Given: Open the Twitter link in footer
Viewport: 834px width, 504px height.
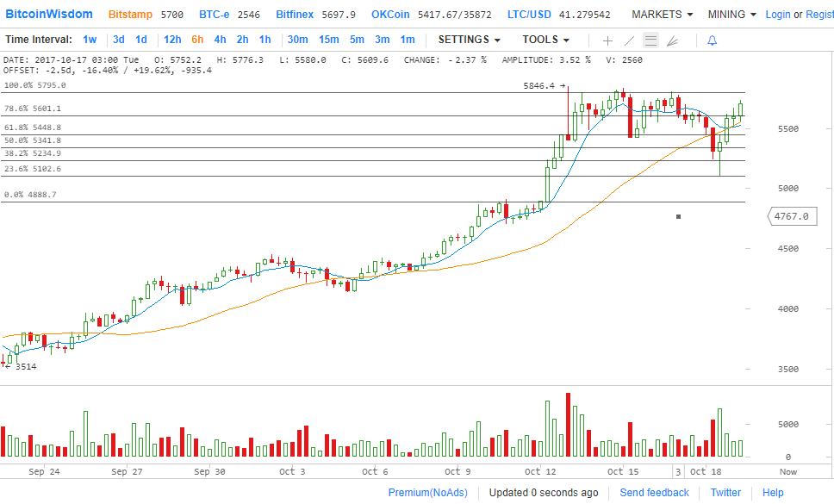Looking at the screenshot, I should point(725,493).
